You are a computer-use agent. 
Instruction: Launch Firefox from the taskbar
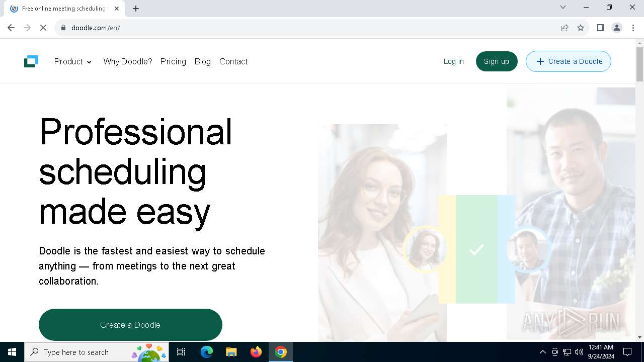click(x=256, y=352)
